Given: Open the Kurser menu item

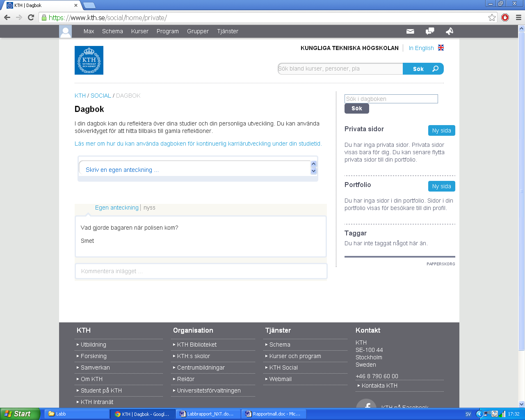Looking at the screenshot, I should [140, 31].
